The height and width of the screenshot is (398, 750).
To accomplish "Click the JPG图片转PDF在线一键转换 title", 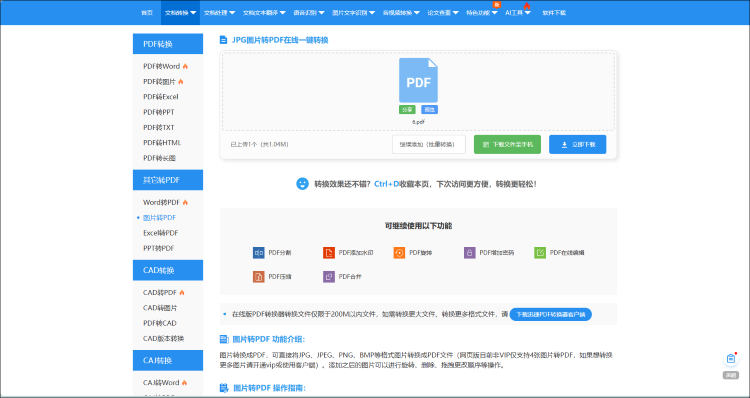I will (x=280, y=40).
